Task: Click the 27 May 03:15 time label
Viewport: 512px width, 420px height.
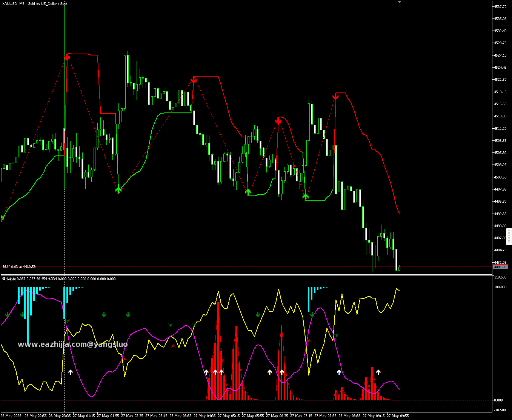Action: tap(156, 416)
